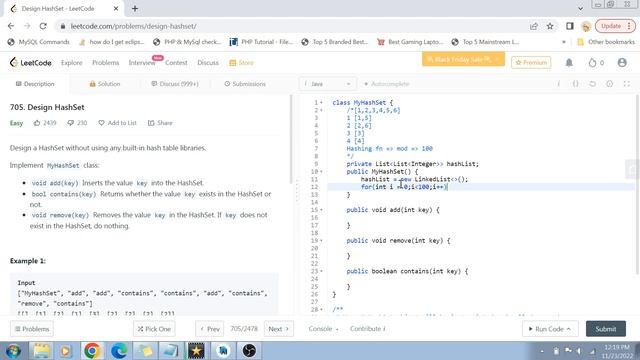Collapse the comment fold at line 2
This screenshot has width=640, height=360.
point(321,110)
